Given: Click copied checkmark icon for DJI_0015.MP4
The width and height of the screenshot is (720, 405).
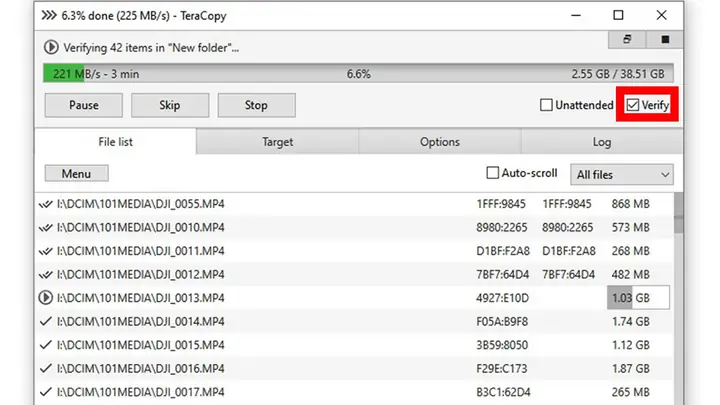Looking at the screenshot, I should [x=45, y=345].
